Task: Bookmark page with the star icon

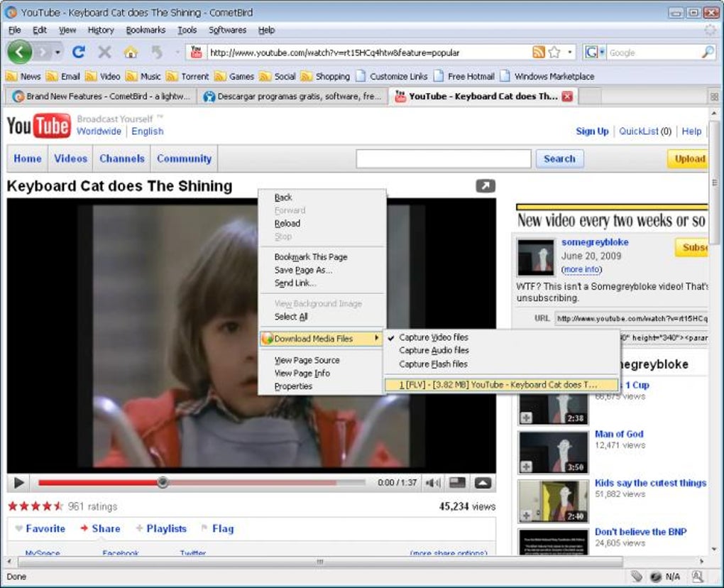Action: [554, 52]
